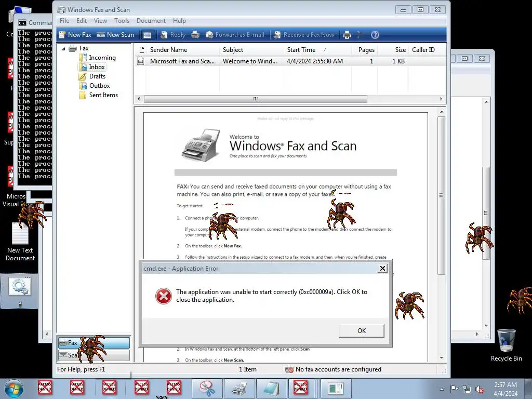Select the Recycle Bin desktop icon

(506, 345)
